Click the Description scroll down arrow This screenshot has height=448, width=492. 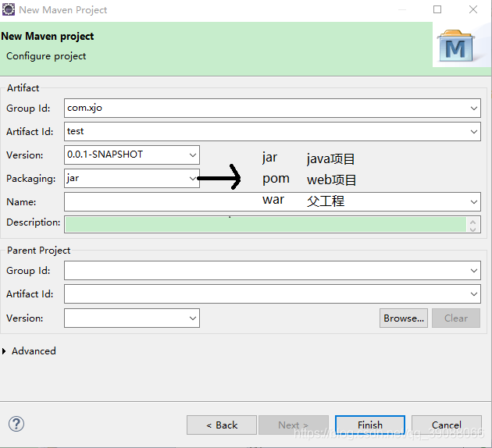click(473, 229)
